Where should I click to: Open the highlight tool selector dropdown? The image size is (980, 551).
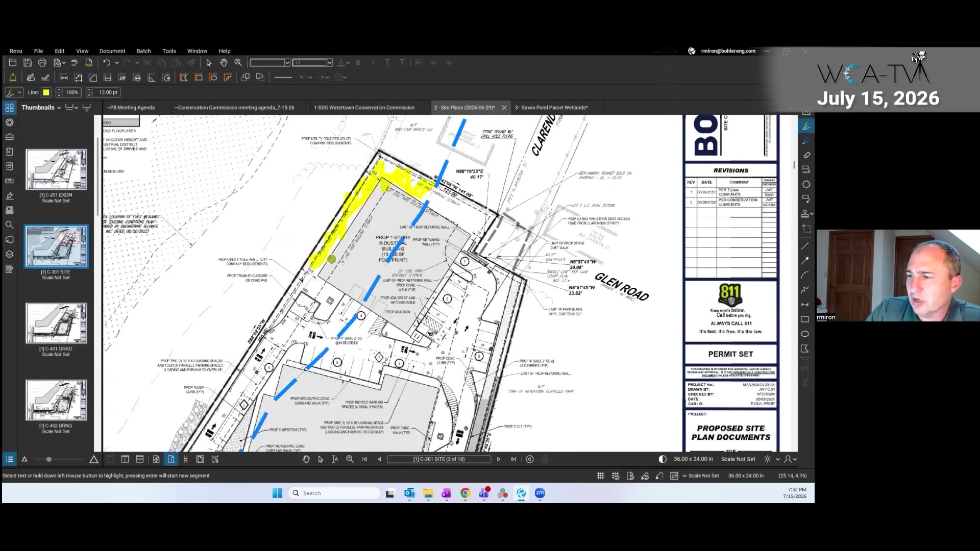point(14,92)
